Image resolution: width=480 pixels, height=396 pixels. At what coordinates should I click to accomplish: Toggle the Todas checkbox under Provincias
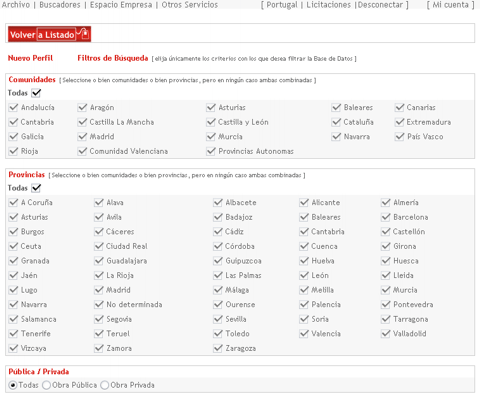click(36, 188)
